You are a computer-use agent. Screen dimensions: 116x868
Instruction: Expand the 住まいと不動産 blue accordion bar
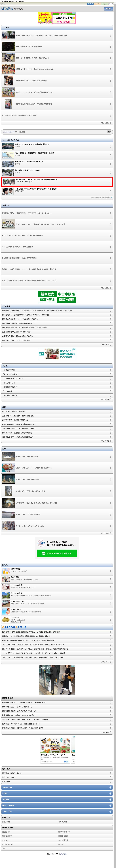[57, 806]
